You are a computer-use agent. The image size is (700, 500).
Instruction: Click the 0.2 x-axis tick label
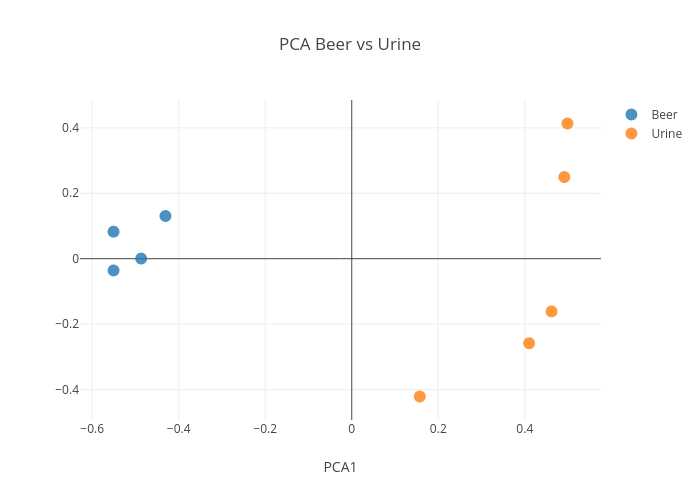pyautogui.click(x=438, y=429)
